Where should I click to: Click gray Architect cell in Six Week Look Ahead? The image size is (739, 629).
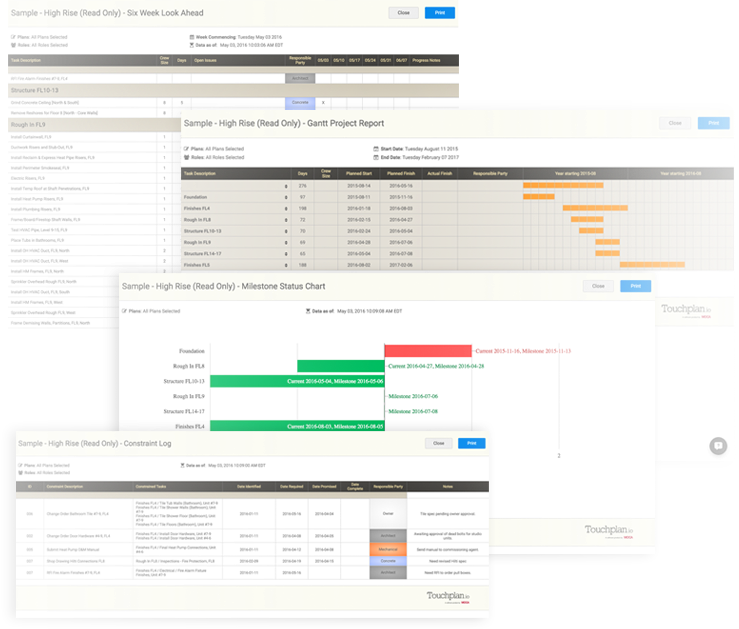(300, 78)
